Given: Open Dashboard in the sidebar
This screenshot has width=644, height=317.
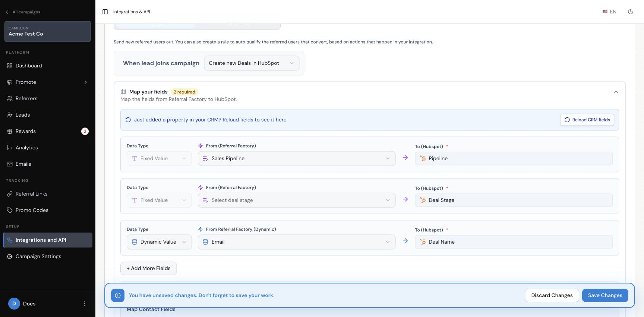Looking at the screenshot, I should coord(48,66).
